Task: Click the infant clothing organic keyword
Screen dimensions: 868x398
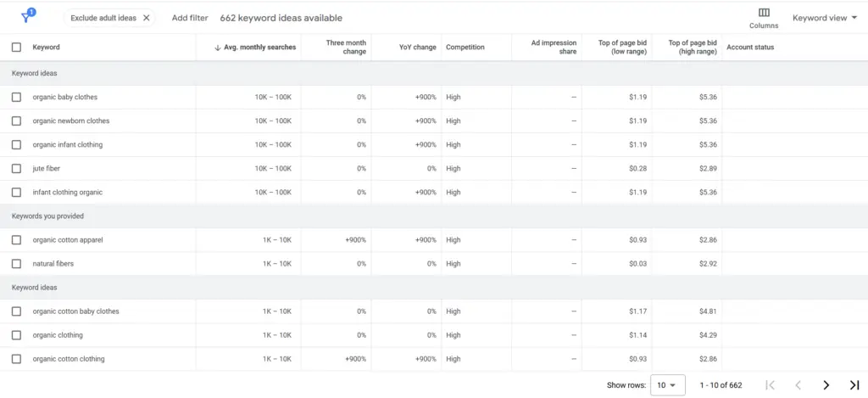Action: (68, 193)
